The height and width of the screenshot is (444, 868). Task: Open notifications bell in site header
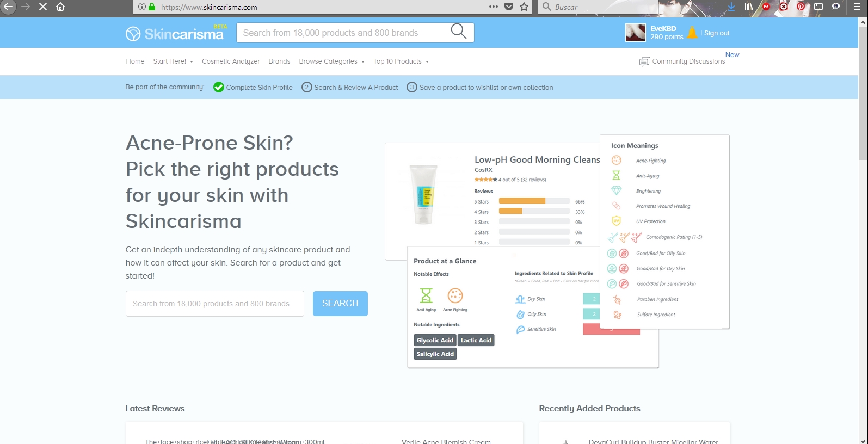[x=692, y=33]
